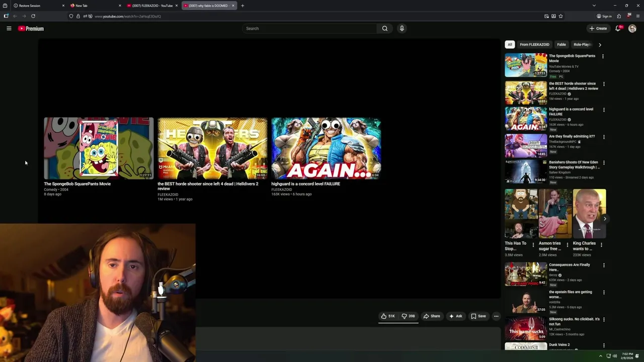Screen dimensions: 644x362
Task: Close the New Tab tab
Action: (x=120, y=6)
